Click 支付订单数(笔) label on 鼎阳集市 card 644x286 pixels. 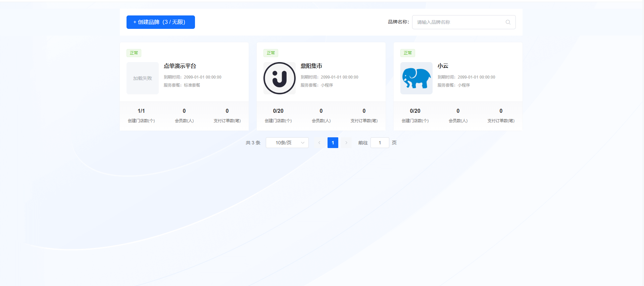pyautogui.click(x=364, y=121)
